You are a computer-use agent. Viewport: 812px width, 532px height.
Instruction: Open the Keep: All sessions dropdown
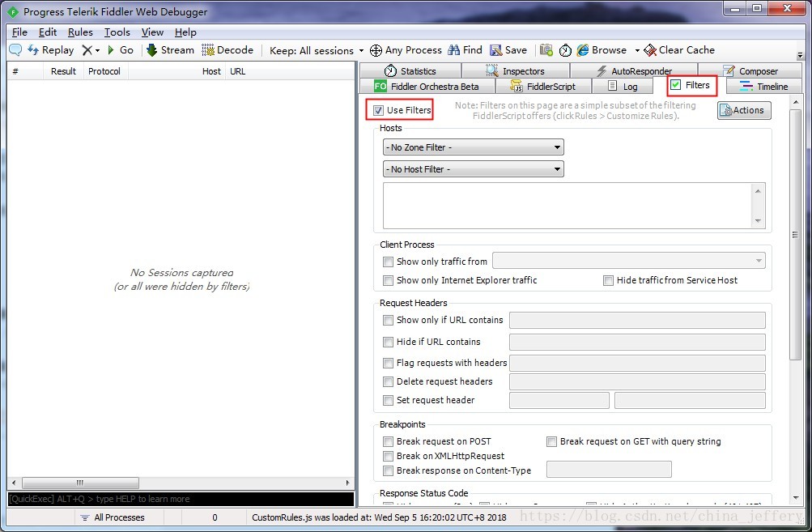[x=317, y=51]
